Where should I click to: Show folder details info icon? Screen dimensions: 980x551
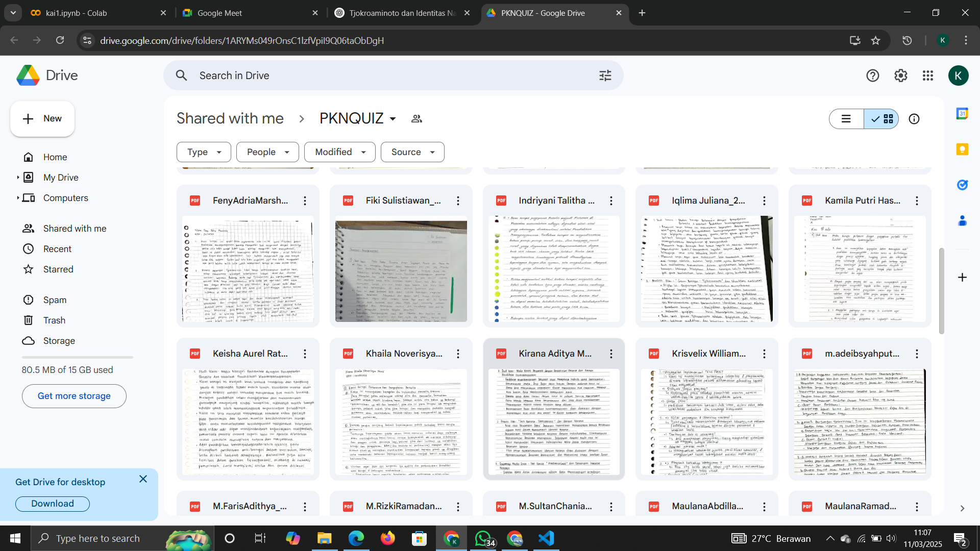click(914, 119)
